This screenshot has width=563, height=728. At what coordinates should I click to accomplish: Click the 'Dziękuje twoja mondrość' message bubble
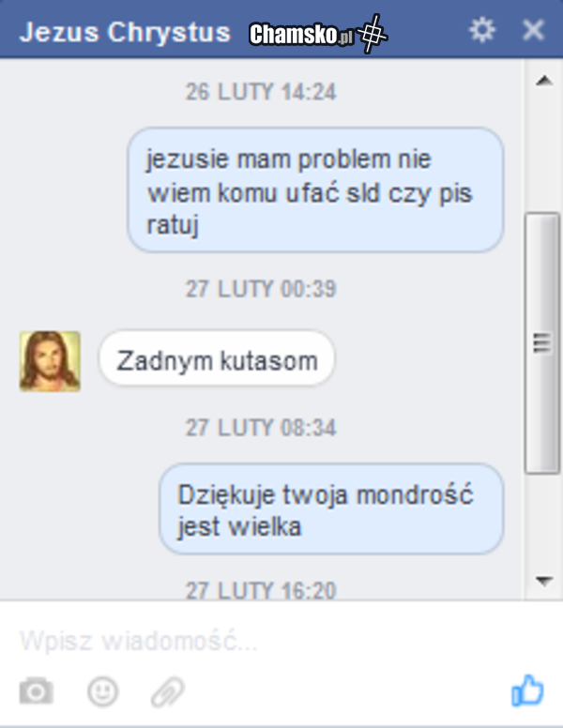pyautogui.click(x=331, y=508)
